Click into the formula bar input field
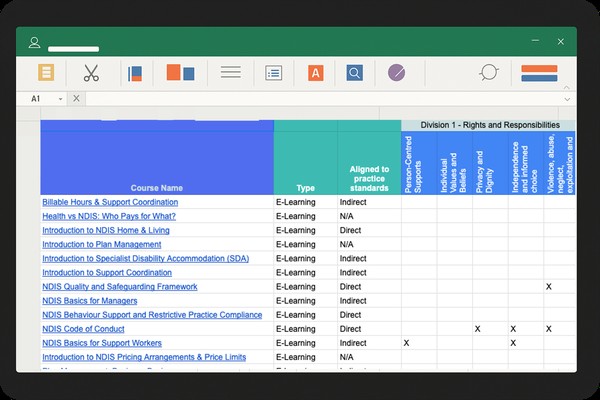Image resolution: width=600 pixels, height=400 pixels. click(x=324, y=99)
